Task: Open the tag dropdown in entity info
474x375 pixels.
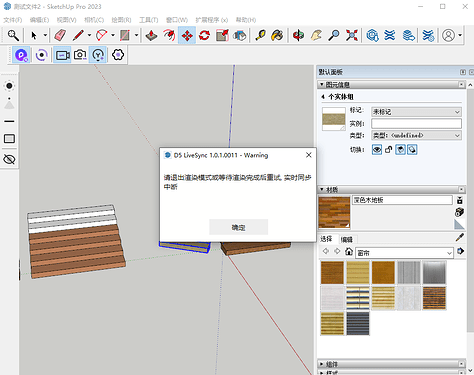Action: coord(416,112)
